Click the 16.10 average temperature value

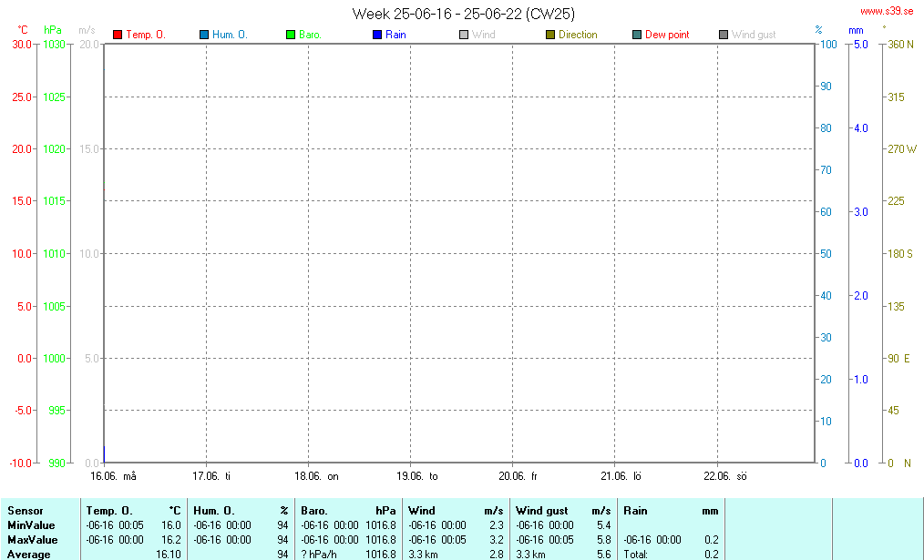(169, 555)
